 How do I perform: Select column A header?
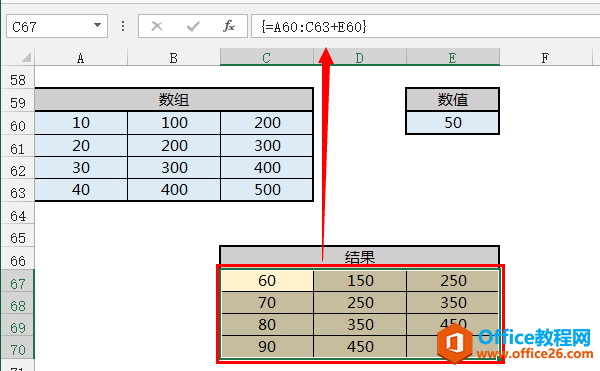point(81,57)
